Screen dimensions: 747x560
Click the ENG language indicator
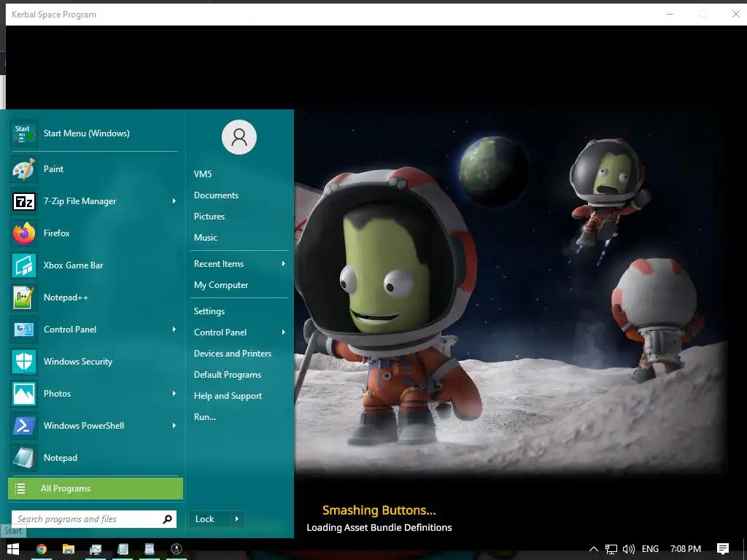tap(650, 549)
